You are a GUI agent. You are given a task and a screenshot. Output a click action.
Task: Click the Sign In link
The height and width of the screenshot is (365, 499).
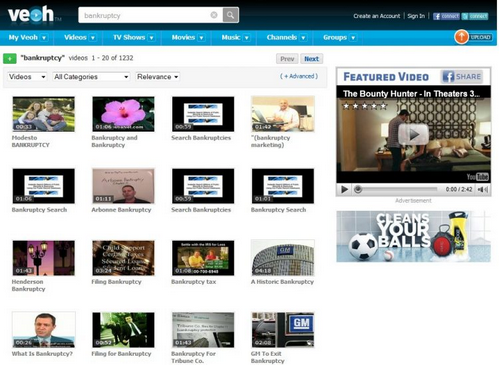(416, 16)
